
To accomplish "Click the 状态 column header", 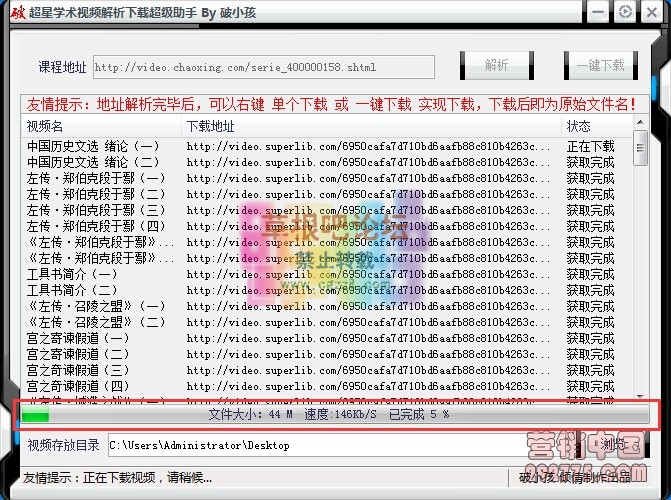I will [597, 126].
